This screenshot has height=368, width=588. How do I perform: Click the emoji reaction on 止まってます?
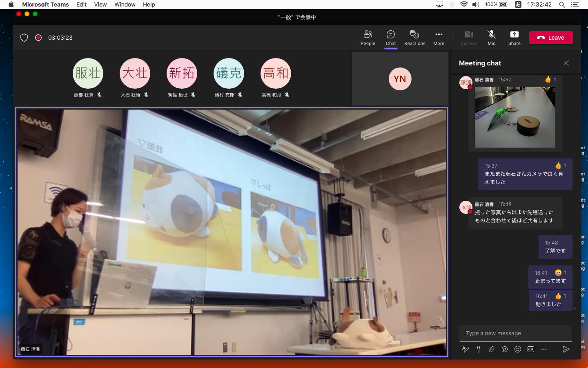click(561, 273)
